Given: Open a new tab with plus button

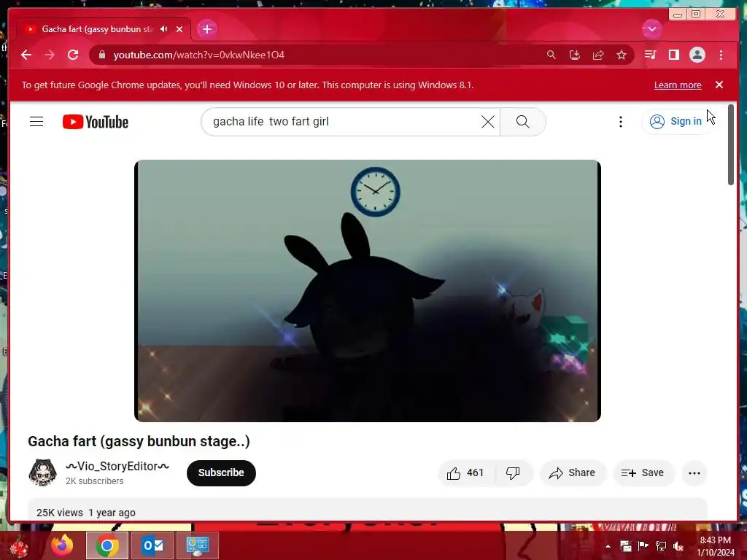Looking at the screenshot, I should pyautogui.click(x=206, y=29).
